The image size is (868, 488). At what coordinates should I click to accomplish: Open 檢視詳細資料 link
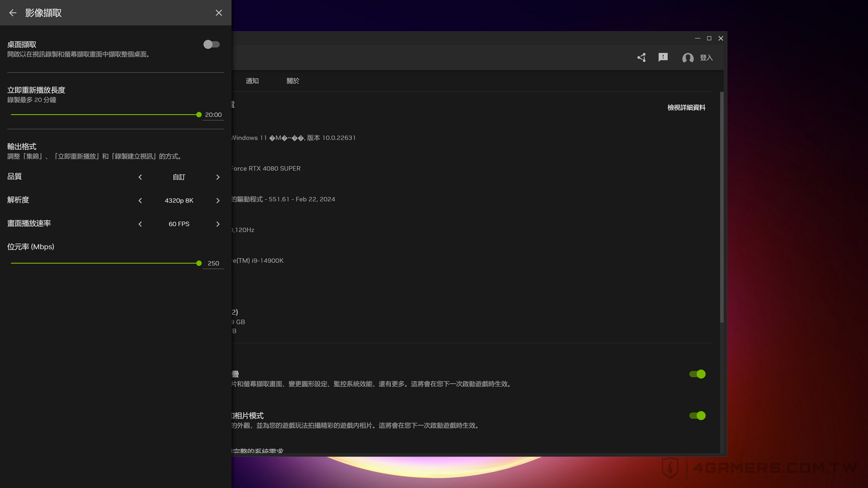[x=686, y=108]
